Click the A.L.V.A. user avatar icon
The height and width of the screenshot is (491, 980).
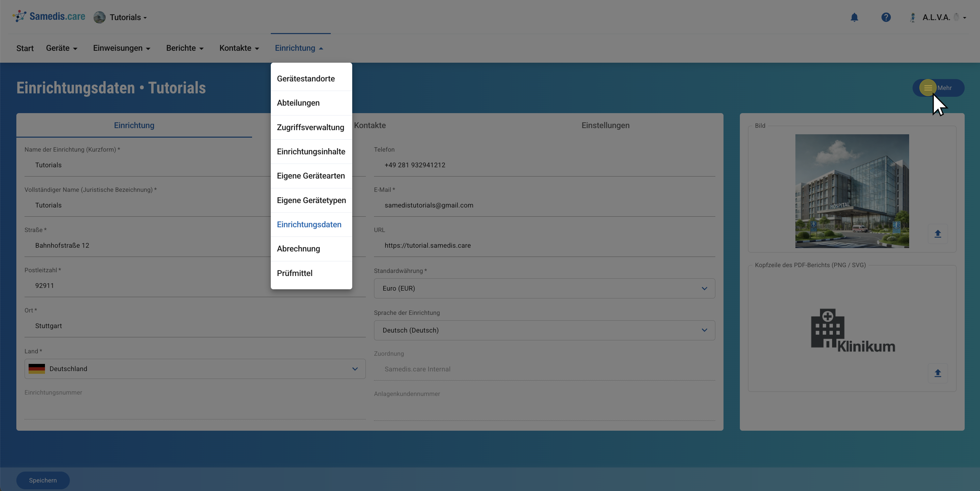(912, 17)
